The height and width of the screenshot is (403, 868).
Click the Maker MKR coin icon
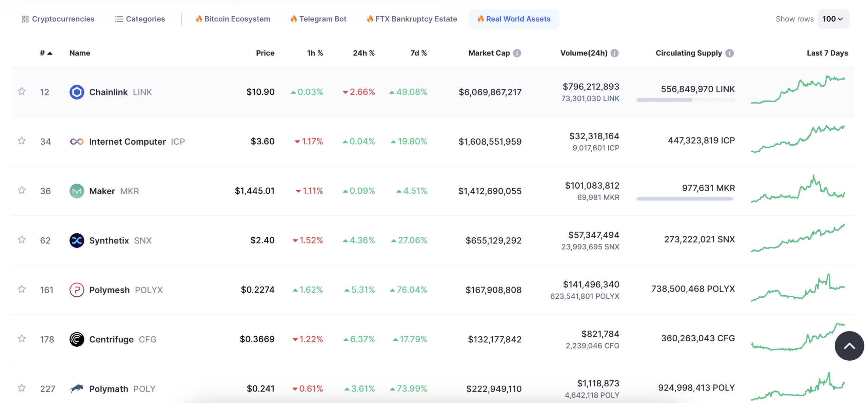click(x=76, y=190)
